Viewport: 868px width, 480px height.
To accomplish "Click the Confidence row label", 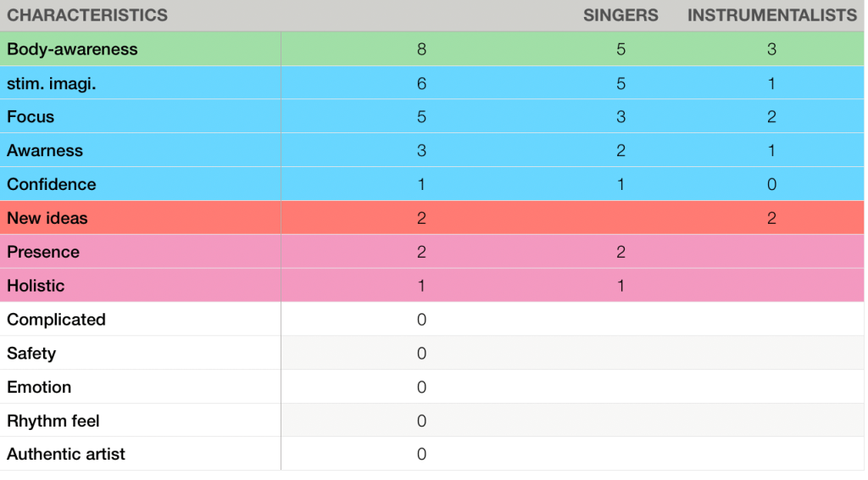I will [52, 185].
